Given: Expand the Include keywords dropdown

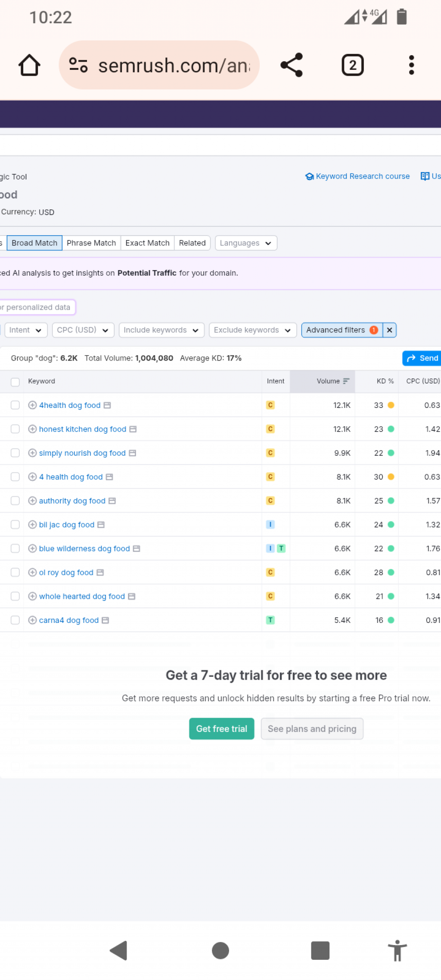Looking at the screenshot, I should pyautogui.click(x=161, y=330).
